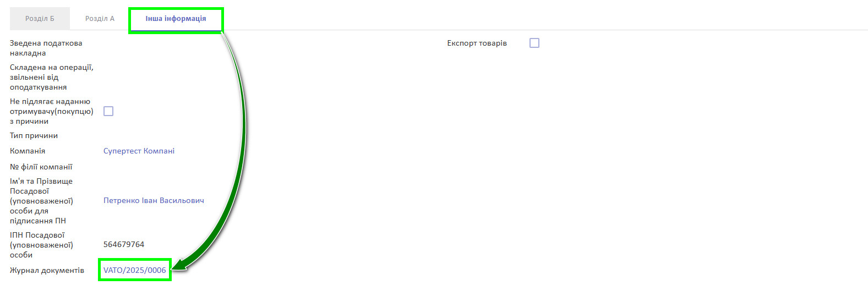This screenshot has width=868, height=296.
Task: Tick the Не підлягає наданню отримувачу checkbox
Action: (x=108, y=111)
